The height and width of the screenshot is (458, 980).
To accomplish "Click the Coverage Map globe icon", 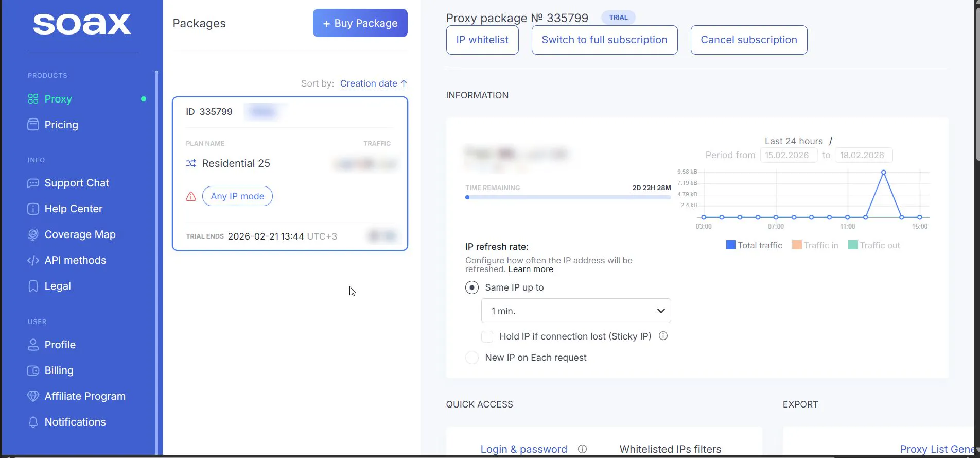I will point(33,234).
